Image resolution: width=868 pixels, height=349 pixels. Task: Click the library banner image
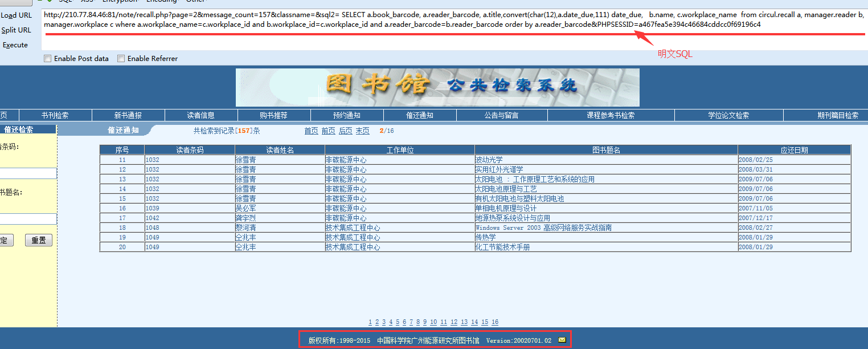437,88
